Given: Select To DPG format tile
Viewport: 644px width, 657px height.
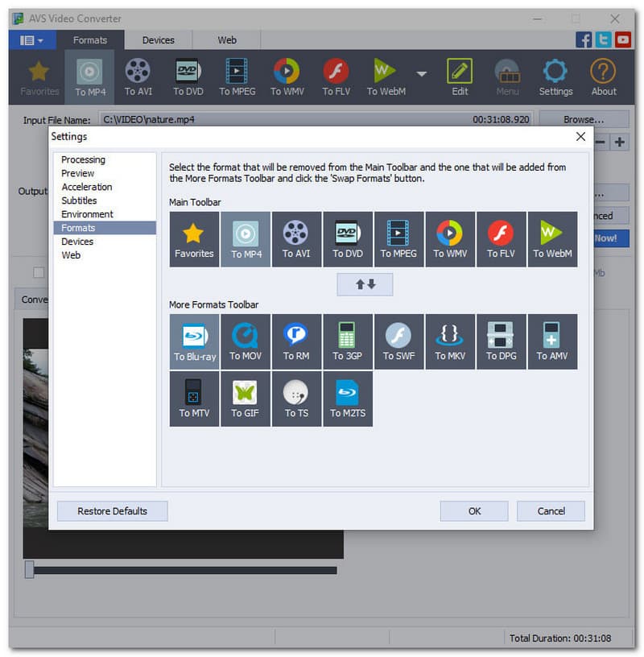Looking at the screenshot, I should [x=502, y=342].
